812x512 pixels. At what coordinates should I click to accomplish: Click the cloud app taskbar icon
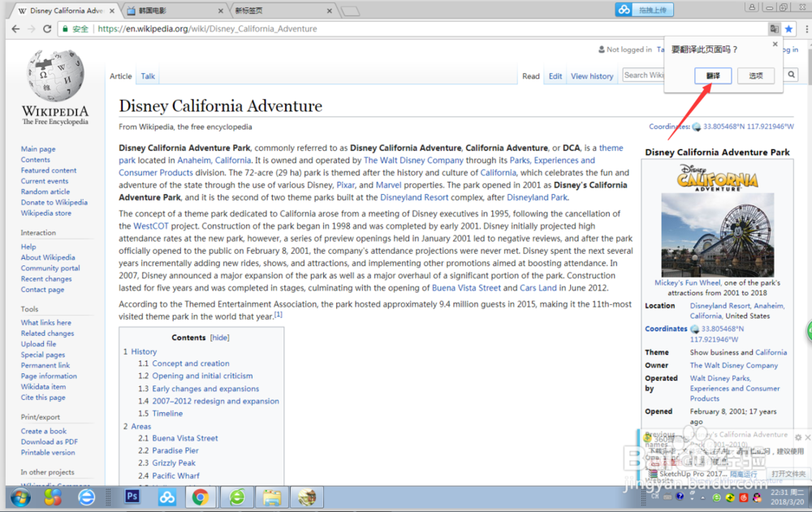(166, 497)
